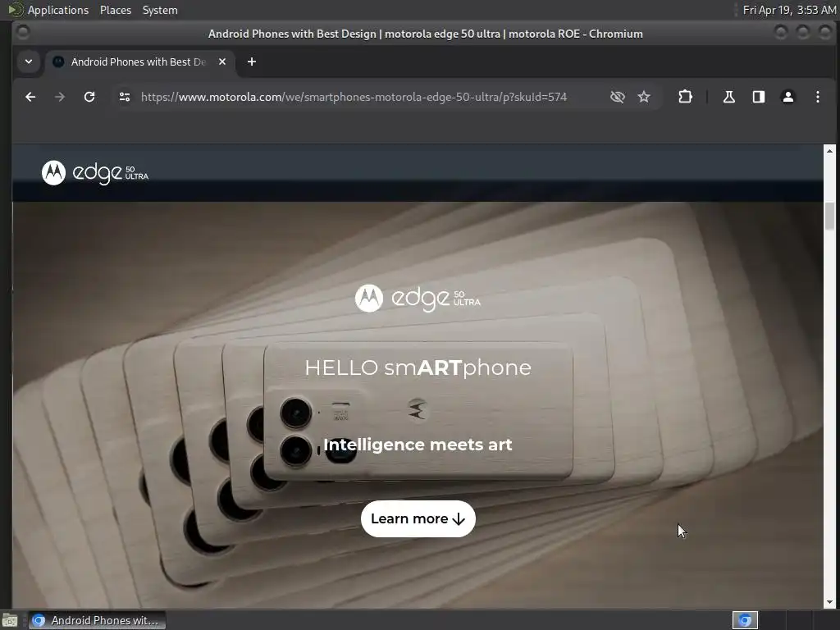
Task: Click the Intelligence meets art text
Action: coord(418,445)
